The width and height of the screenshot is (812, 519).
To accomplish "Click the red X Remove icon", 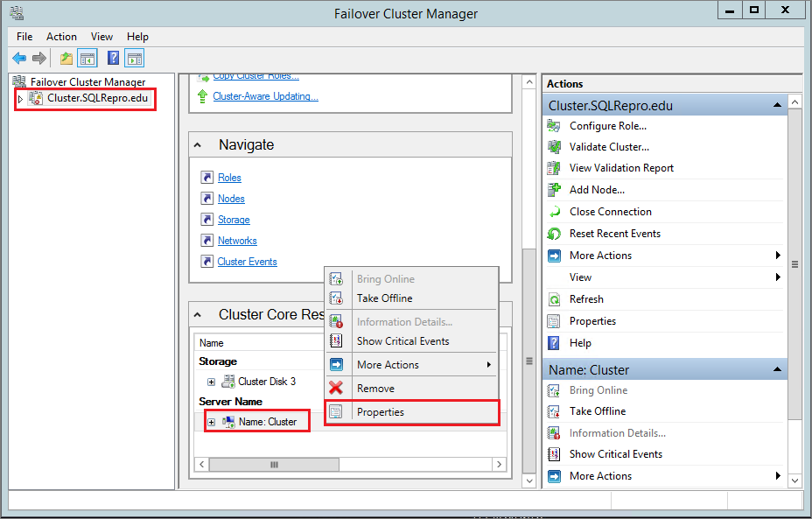I will coord(336,388).
